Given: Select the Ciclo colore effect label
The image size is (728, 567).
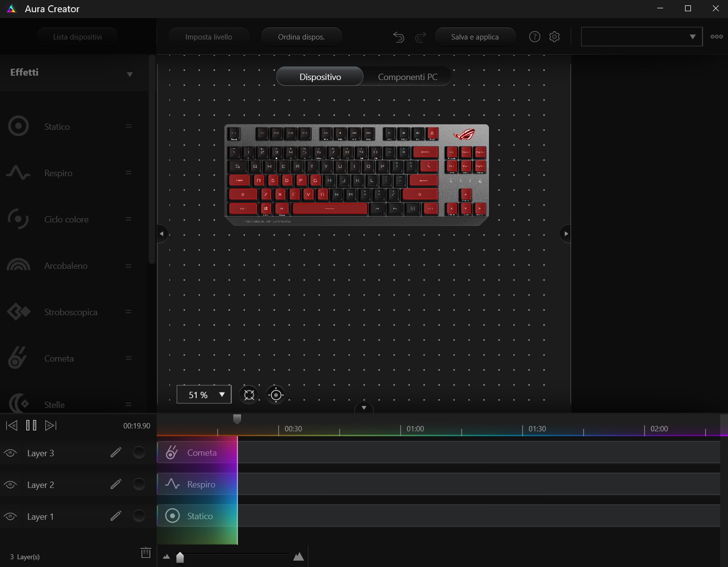Looking at the screenshot, I should point(66,219).
